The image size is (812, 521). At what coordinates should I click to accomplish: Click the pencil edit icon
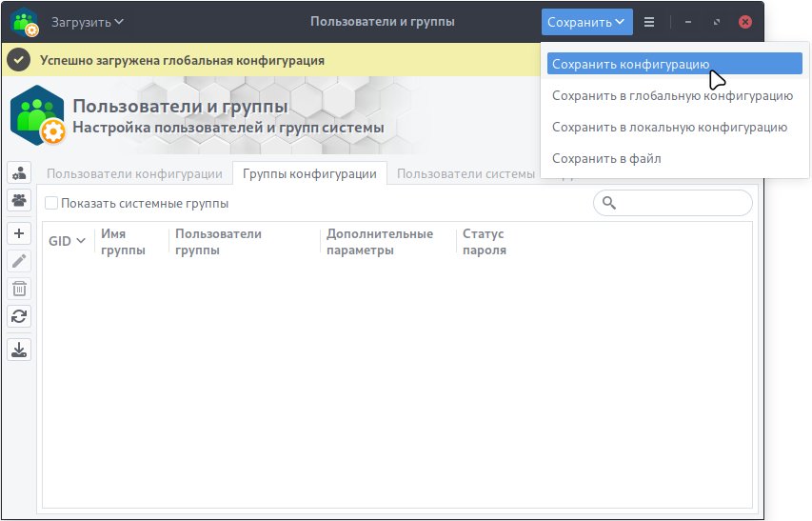(x=19, y=261)
